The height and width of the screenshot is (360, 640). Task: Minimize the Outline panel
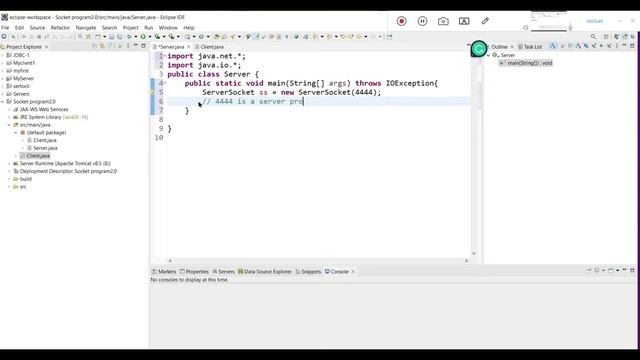click(624, 46)
